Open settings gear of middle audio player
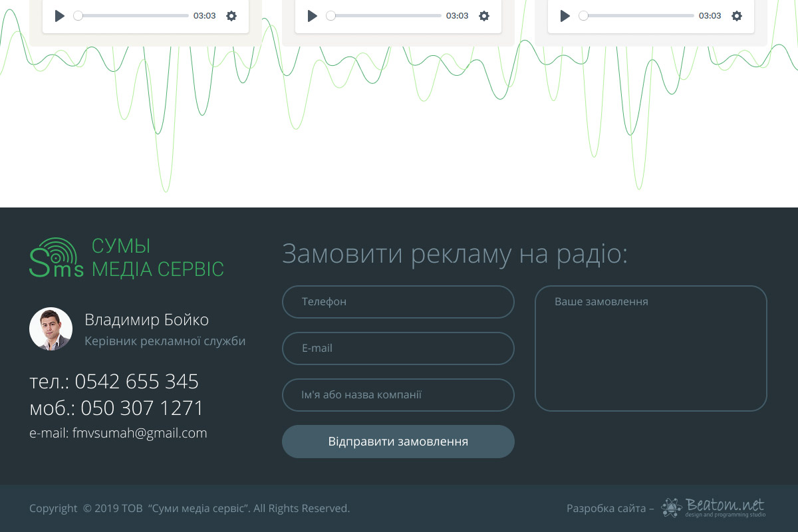The height and width of the screenshot is (532, 798). 484,16
